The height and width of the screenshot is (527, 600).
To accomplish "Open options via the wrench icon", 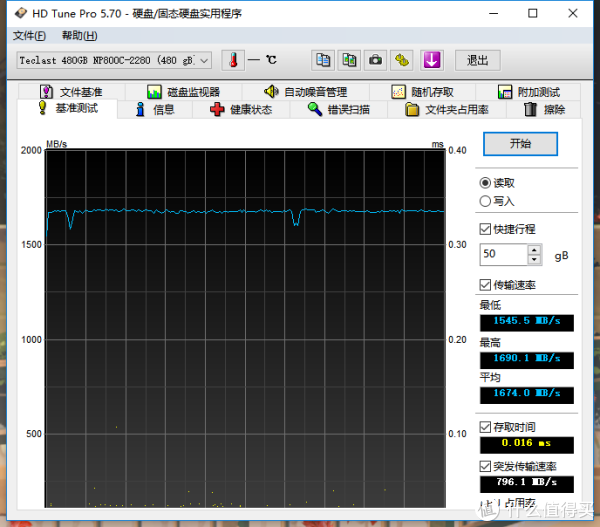I will click(x=401, y=60).
